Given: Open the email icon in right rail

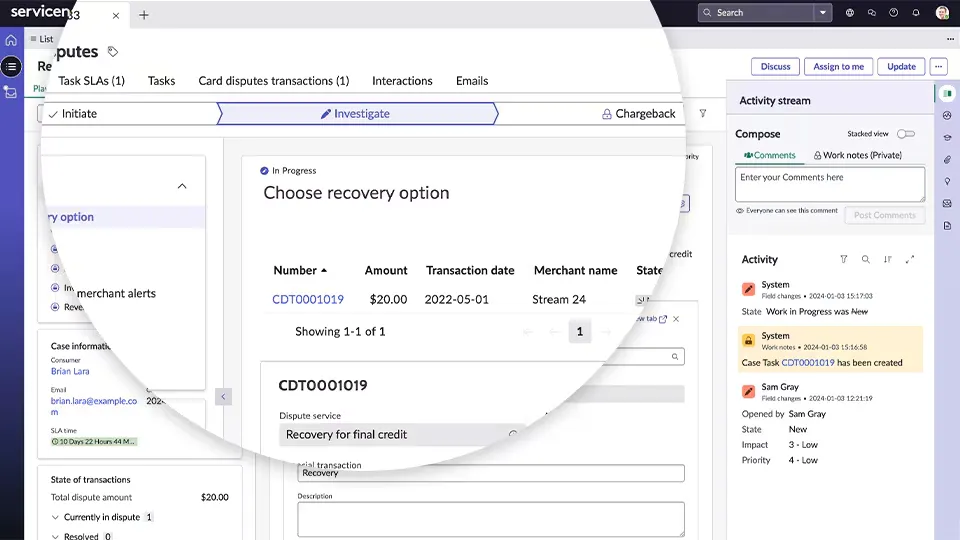Looking at the screenshot, I should tap(947, 204).
